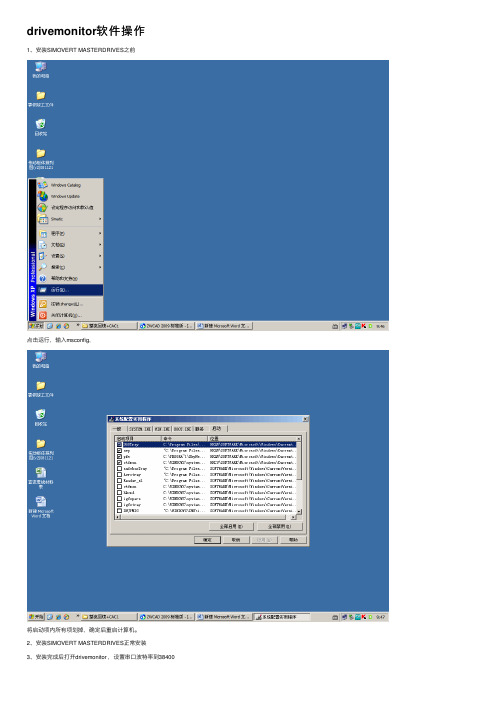Image resolution: width=504 pixels, height=713 pixels.
Task: Close the system configuration utility dialog
Action: coord(305,419)
